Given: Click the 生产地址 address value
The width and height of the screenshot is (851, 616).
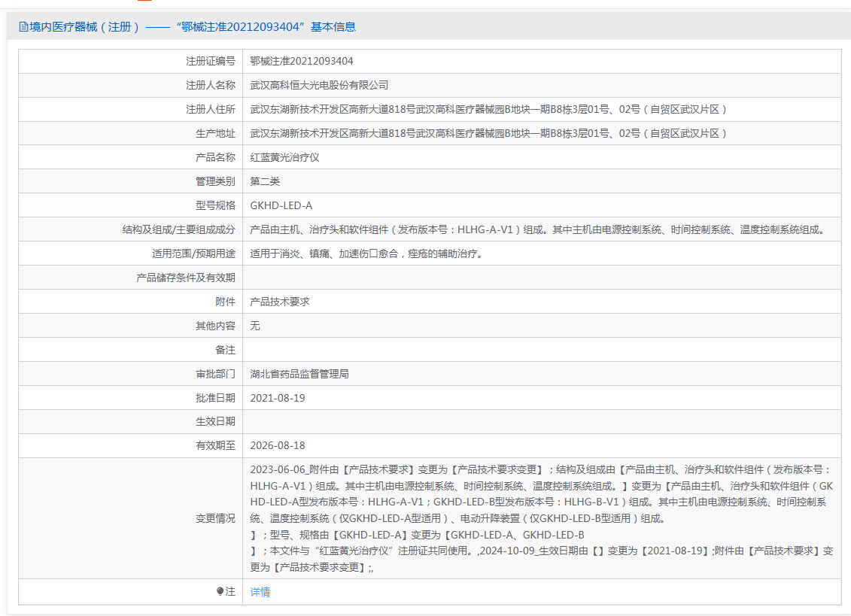Looking at the screenshot, I should coord(488,134).
